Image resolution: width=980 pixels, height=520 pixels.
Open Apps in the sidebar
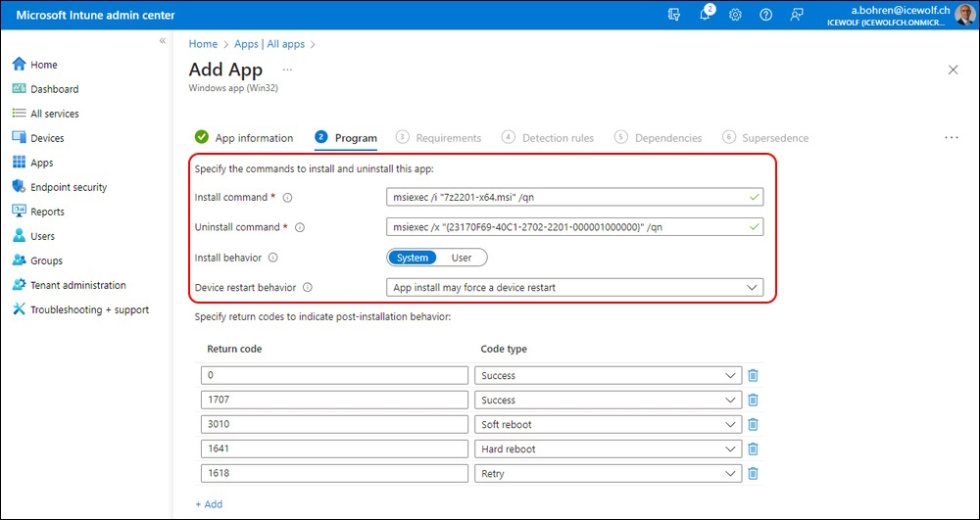pos(33,163)
